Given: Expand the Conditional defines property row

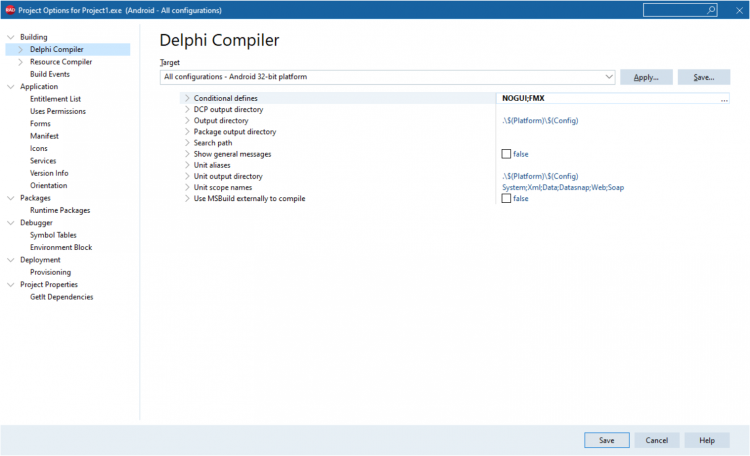Looking at the screenshot, I should pos(187,98).
